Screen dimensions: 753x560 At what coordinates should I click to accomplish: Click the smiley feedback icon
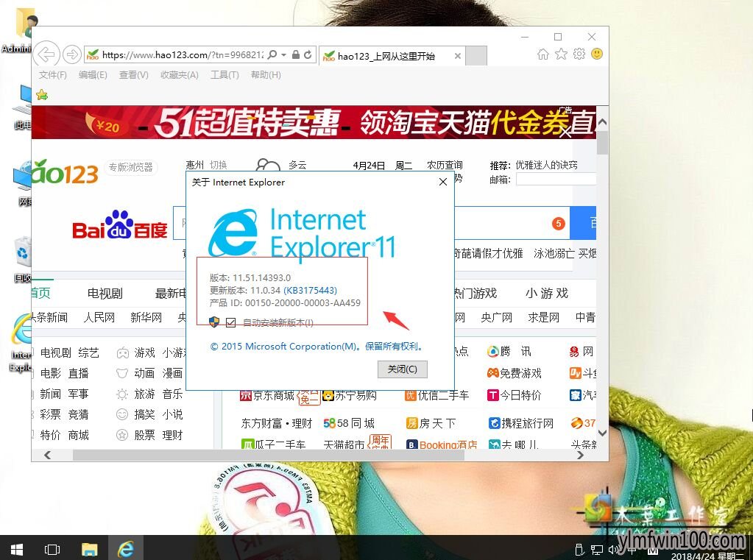point(597,54)
